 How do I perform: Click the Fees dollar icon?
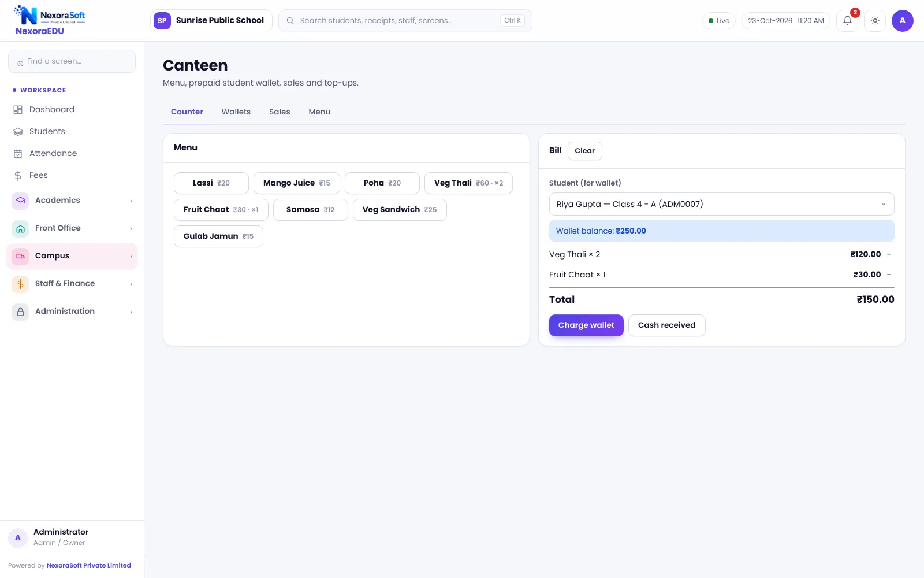(18, 176)
